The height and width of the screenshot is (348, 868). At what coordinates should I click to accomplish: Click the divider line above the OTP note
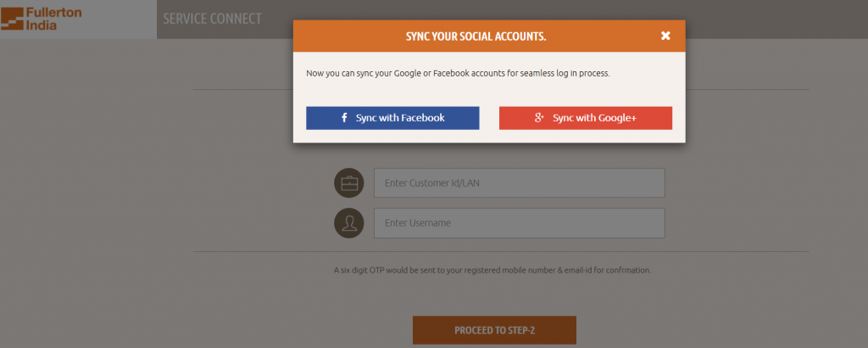pyautogui.click(x=501, y=251)
